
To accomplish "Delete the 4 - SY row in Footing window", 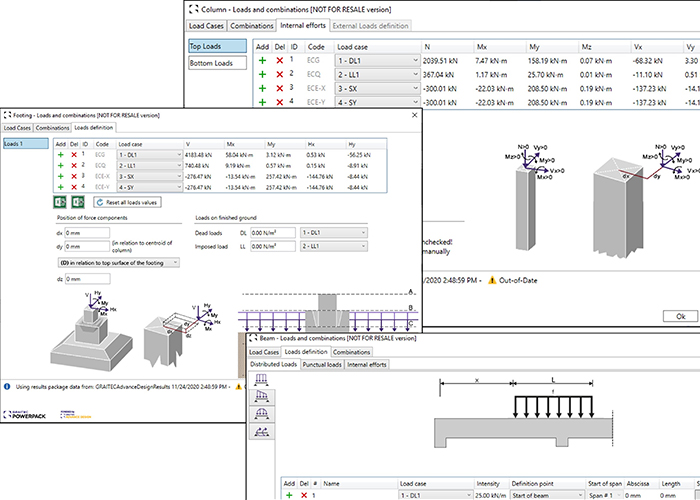I will pyautogui.click(x=74, y=187).
